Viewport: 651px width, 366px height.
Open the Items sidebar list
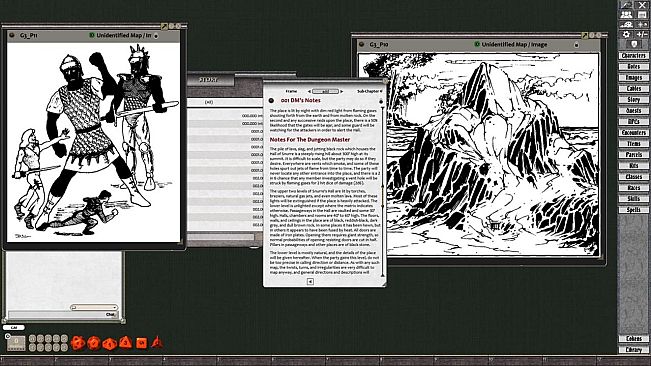click(634, 144)
